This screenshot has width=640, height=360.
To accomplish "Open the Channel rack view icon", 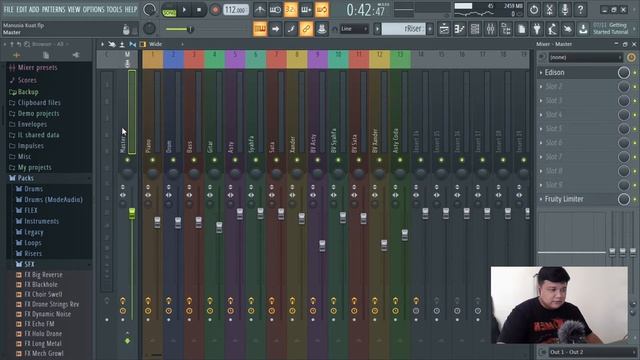I will tap(475, 29).
